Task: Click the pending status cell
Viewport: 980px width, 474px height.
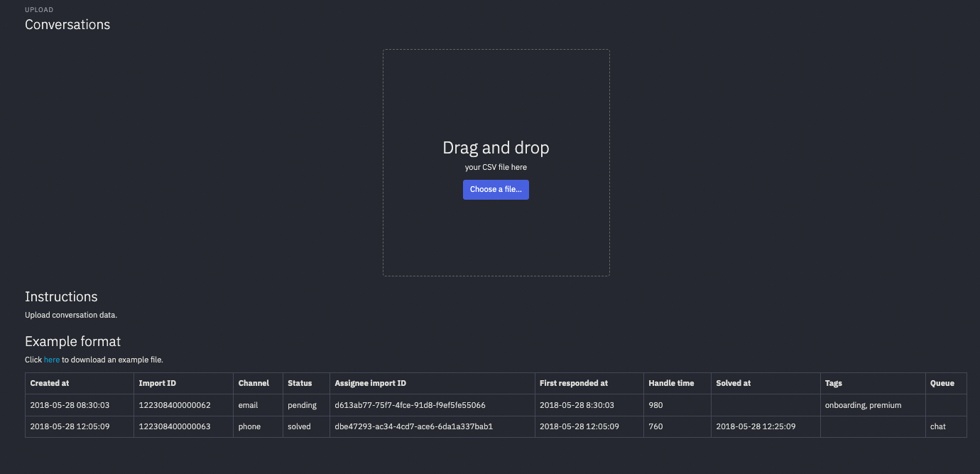Action: [307, 405]
